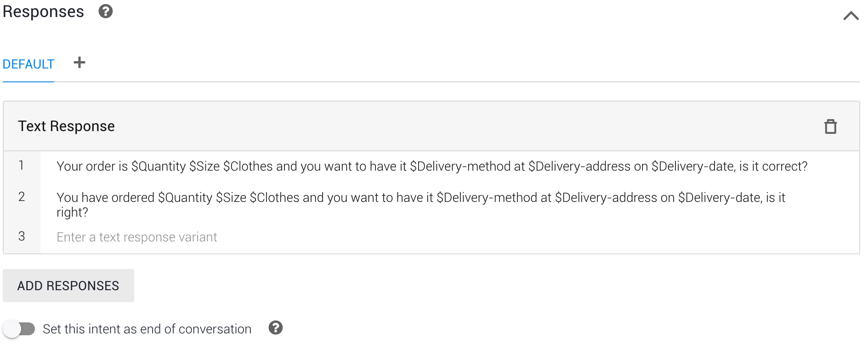The image size is (868, 344).
Task: Click the Responses section heading
Action: tap(43, 11)
